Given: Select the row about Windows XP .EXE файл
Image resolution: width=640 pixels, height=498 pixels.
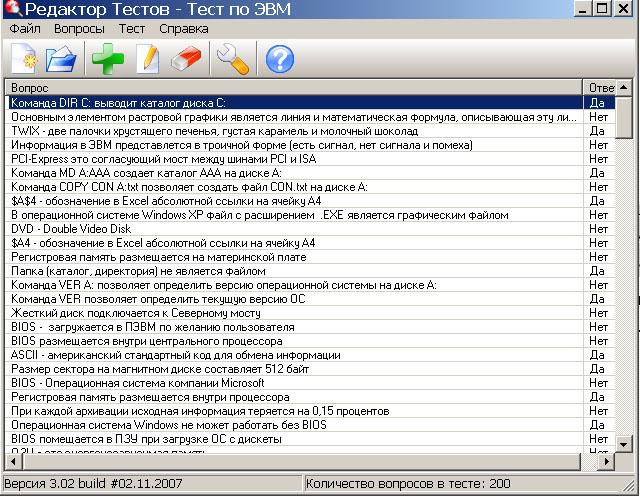Looking at the screenshot, I should point(310,215).
